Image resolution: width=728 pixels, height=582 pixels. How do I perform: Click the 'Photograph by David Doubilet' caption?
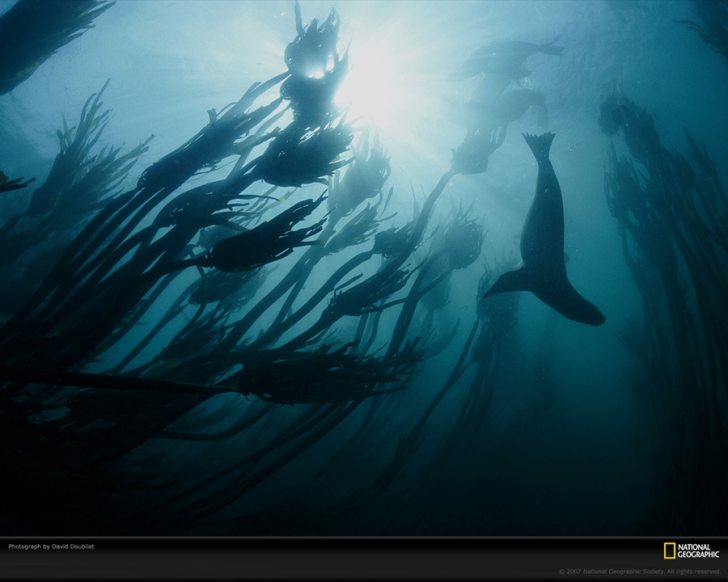pos(51,546)
